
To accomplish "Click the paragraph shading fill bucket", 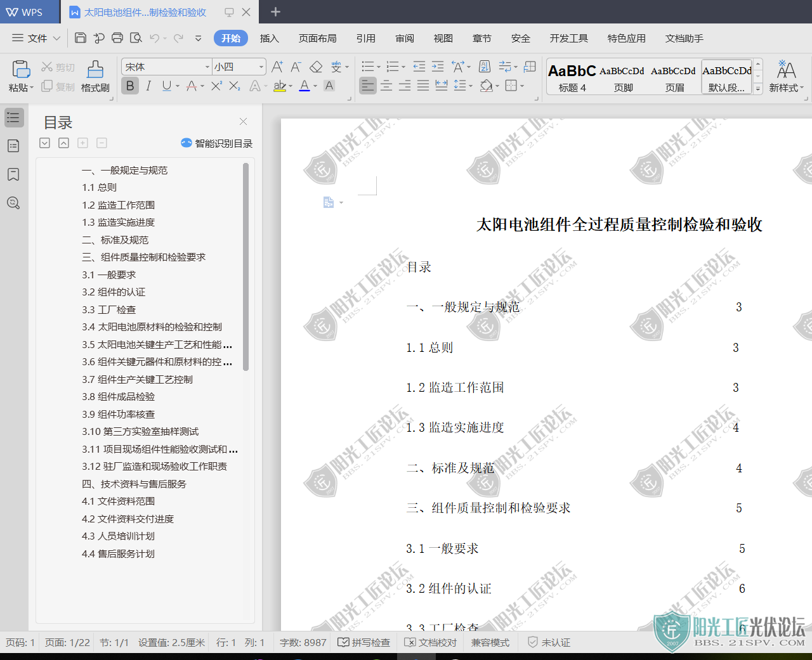I will point(486,86).
